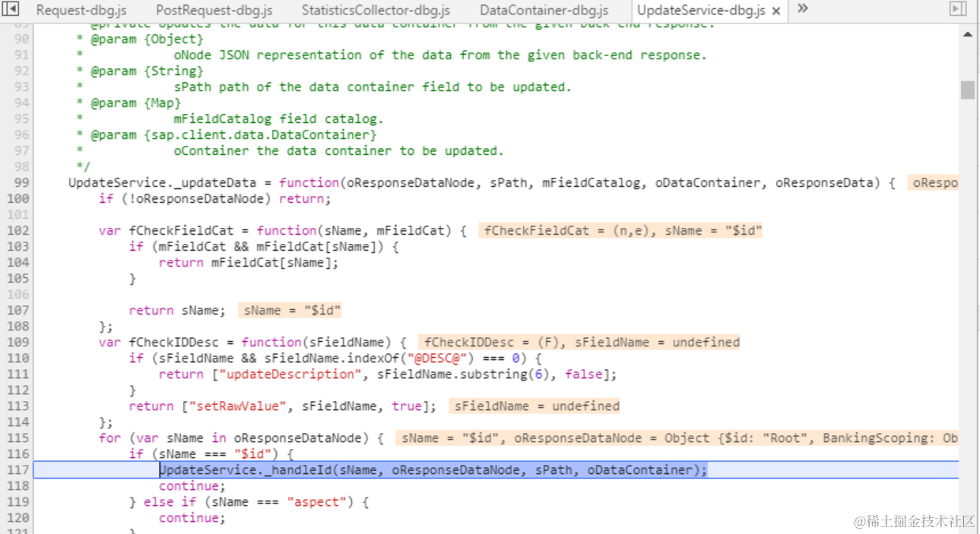Select the UpdateService-dbg.js tab
Screen dimensions: 980x534
pos(701,11)
